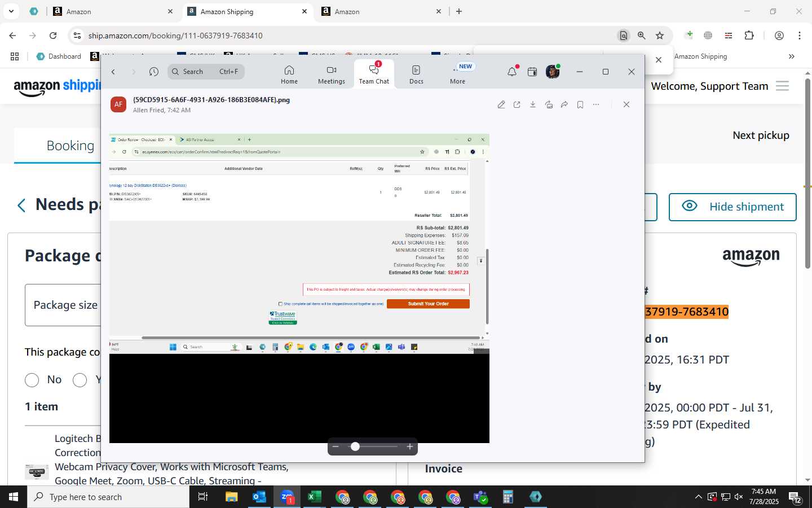Zoom in image with plus button
This screenshot has width=812, height=508.
pyautogui.click(x=410, y=446)
